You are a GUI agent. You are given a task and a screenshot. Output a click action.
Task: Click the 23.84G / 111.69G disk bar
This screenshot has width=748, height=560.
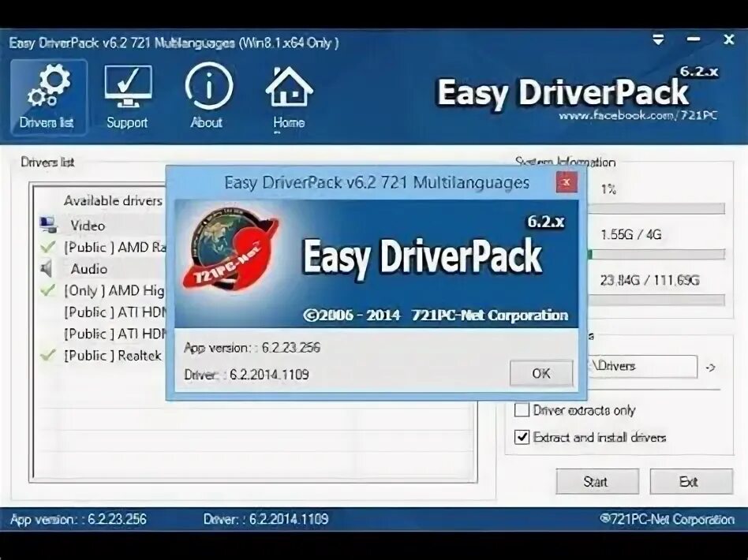coord(656,300)
